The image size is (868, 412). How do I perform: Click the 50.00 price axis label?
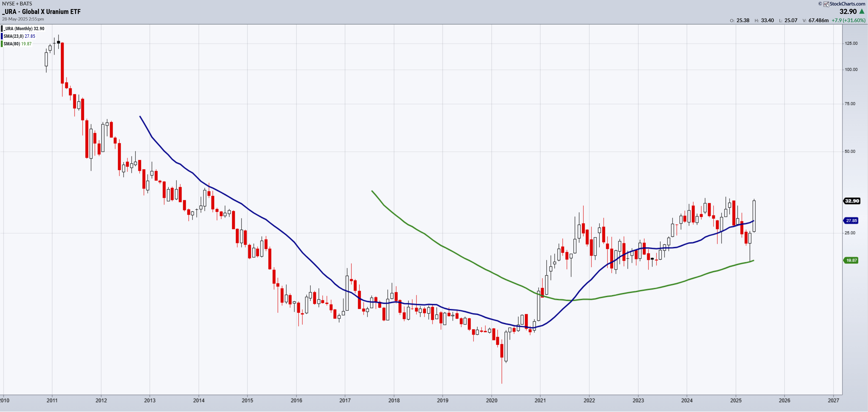tap(850, 152)
